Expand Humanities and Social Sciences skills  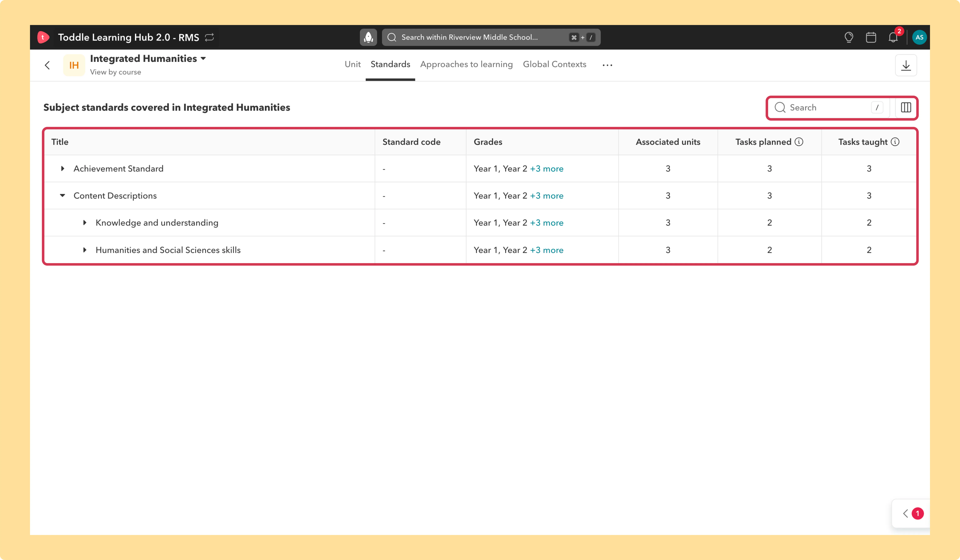[85, 250]
